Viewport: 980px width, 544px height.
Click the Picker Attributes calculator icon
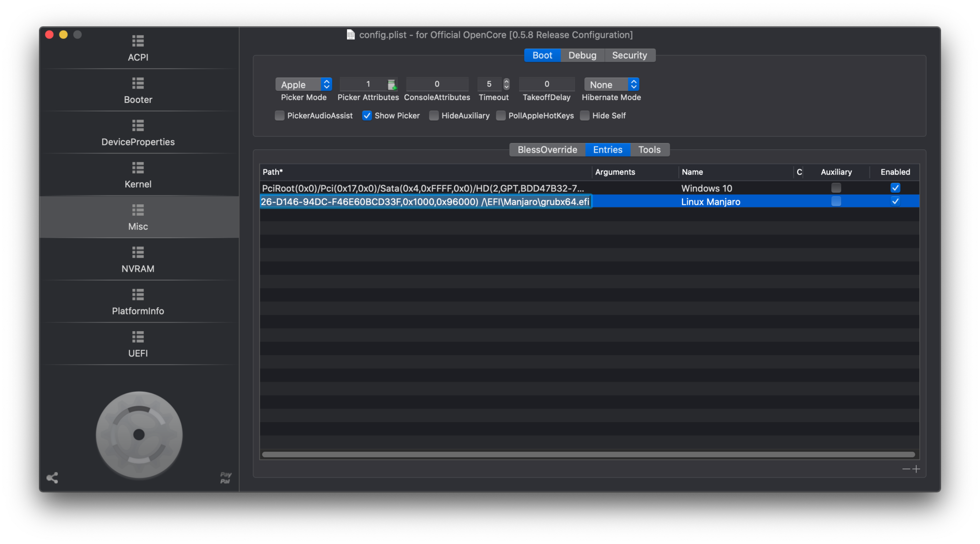392,84
